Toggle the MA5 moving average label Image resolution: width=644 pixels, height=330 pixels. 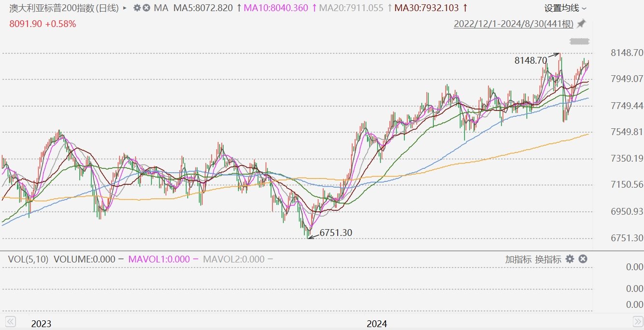click(203, 8)
